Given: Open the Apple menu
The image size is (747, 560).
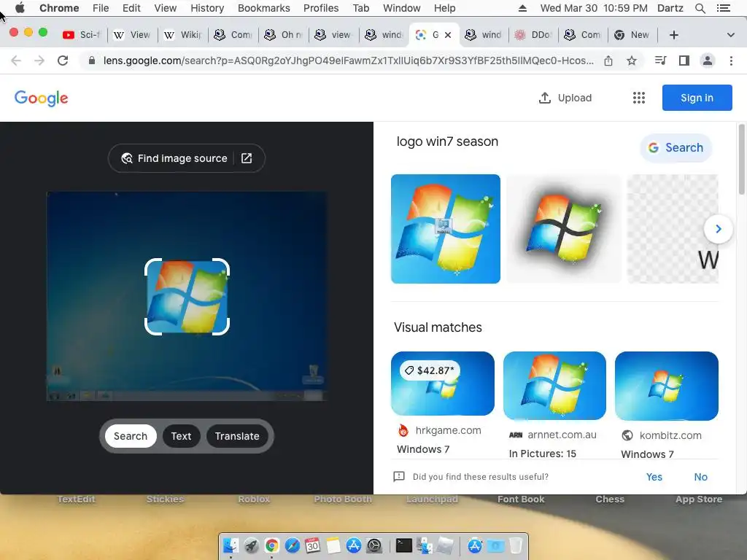Looking at the screenshot, I should (20, 8).
